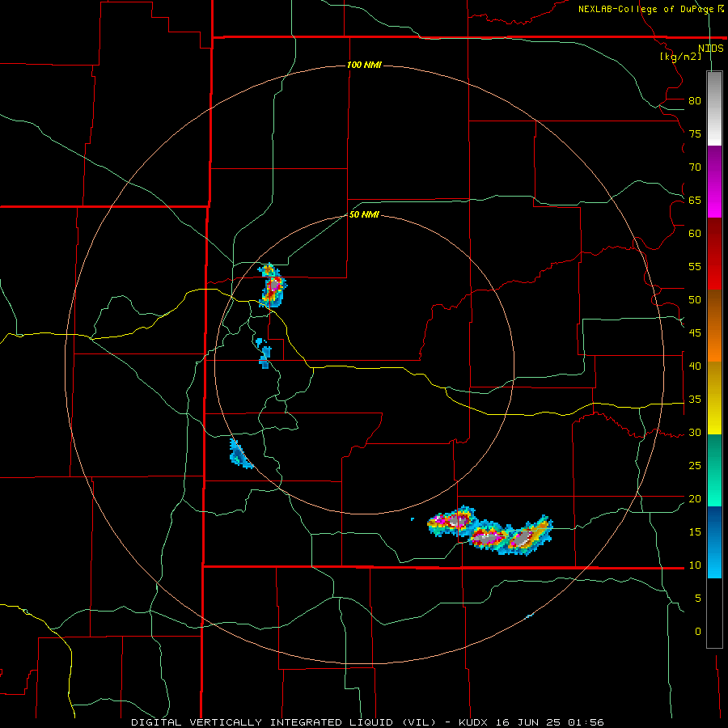728x728 pixels.
Task: Select the blue segment of the color scale
Action: click(x=714, y=542)
